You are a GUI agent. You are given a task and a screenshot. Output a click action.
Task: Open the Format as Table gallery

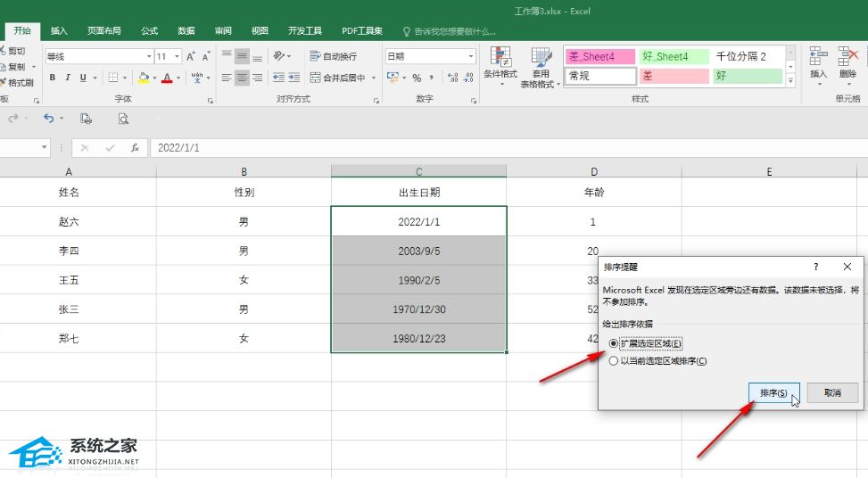point(541,68)
